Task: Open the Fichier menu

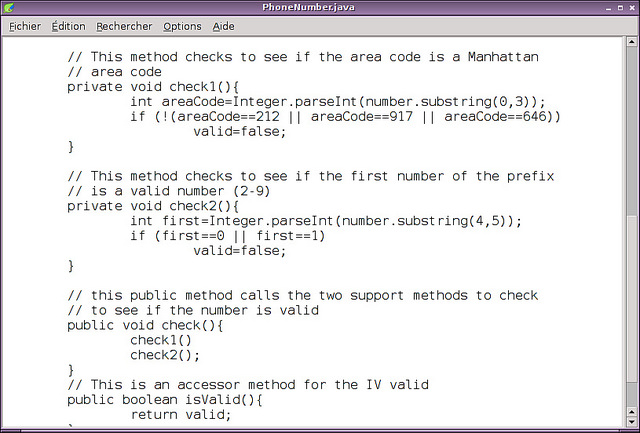Action: pos(25,26)
